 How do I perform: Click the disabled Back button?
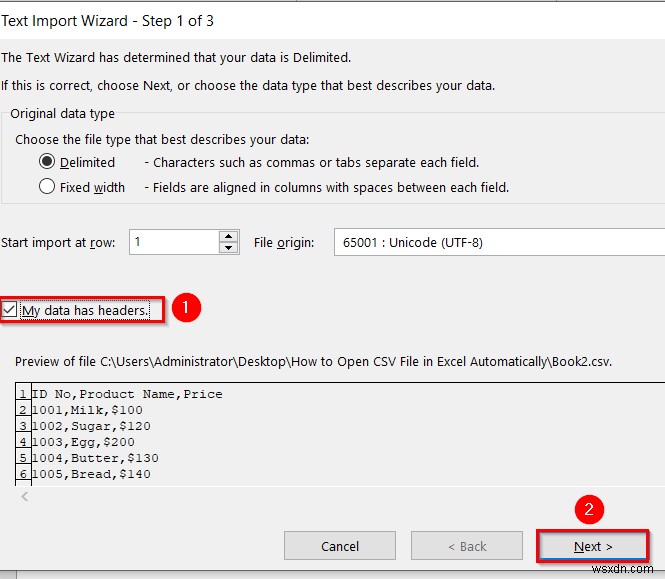(467, 546)
